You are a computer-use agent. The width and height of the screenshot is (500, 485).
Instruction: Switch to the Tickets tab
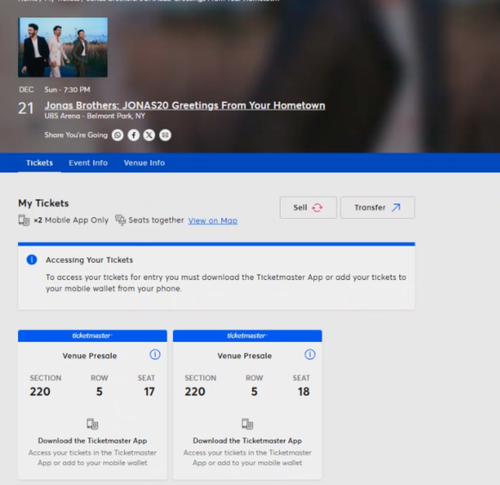point(39,163)
